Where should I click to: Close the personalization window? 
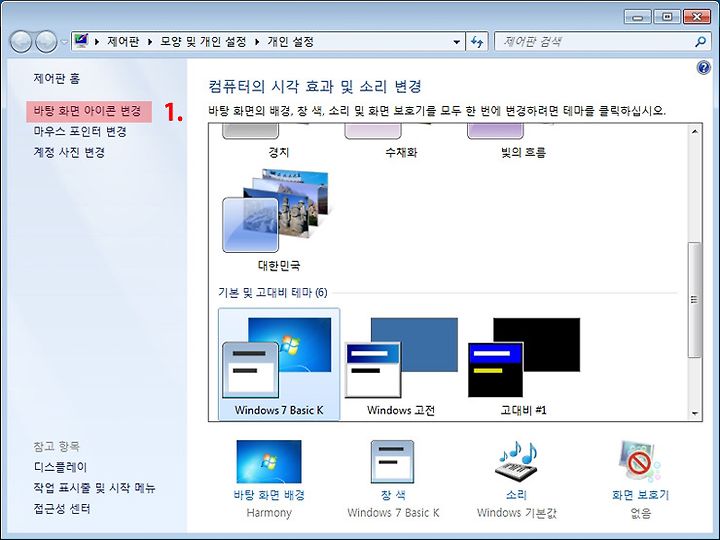697,17
